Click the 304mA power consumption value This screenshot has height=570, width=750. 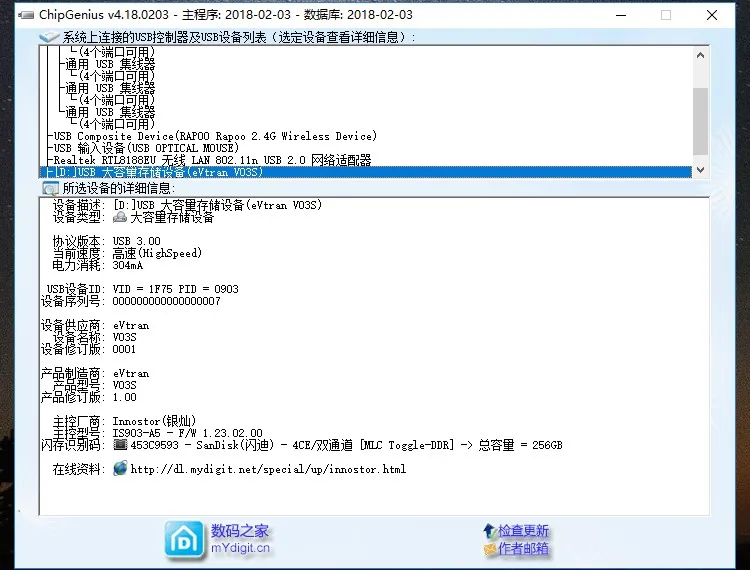tap(128, 265)
